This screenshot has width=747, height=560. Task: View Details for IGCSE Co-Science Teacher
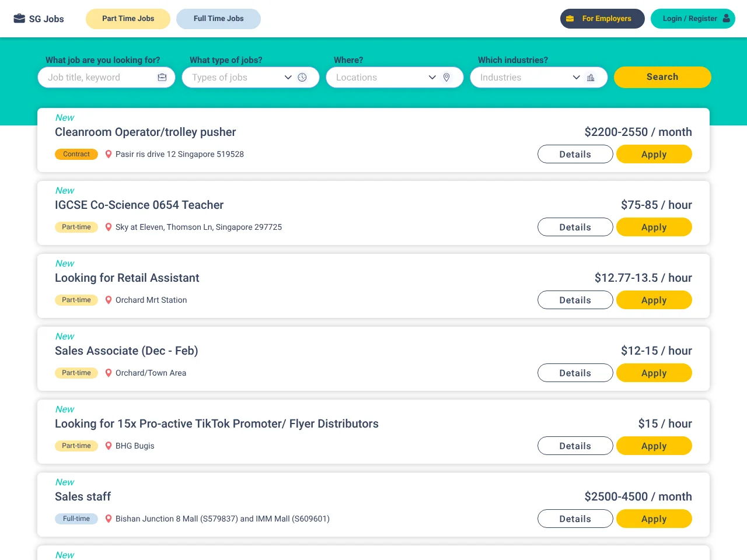(x=575, y=227)
